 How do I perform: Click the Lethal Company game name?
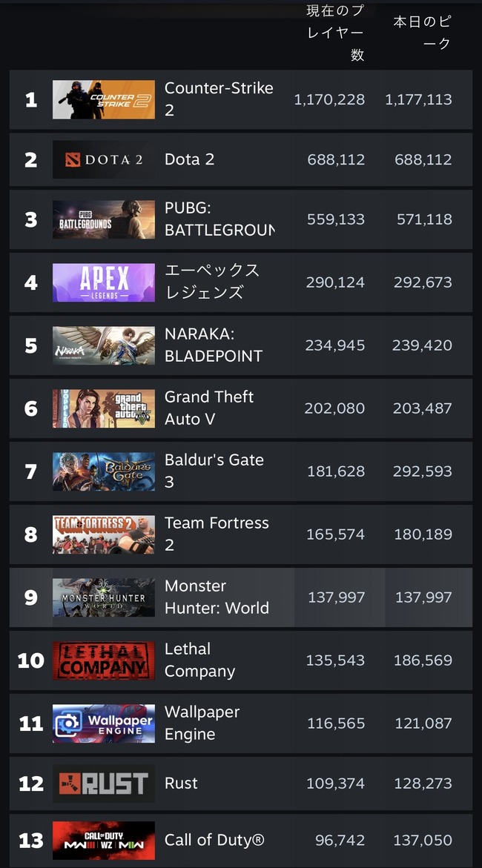(x=199, y=660)
